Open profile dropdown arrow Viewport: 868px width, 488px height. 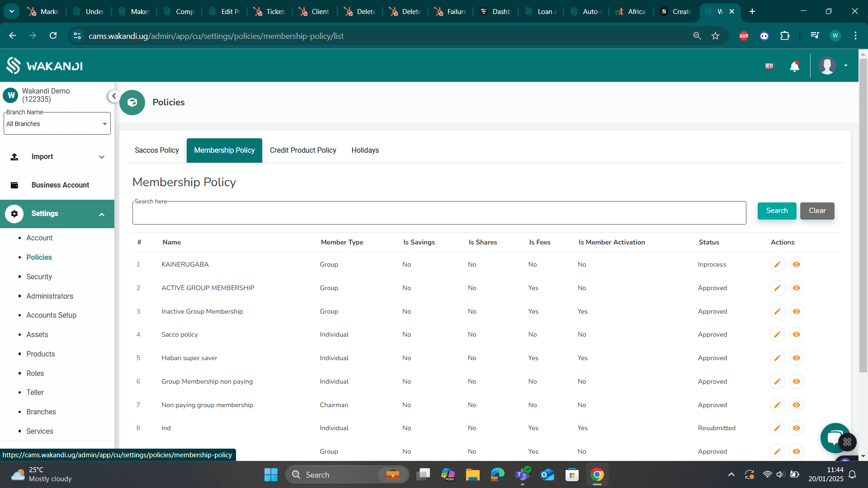(x=845, y=66)
